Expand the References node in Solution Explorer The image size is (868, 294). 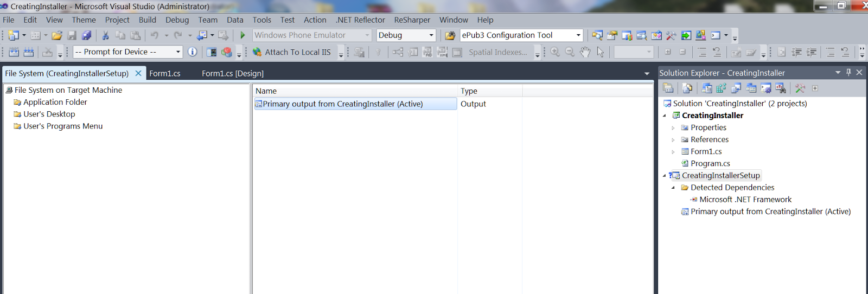673,139
